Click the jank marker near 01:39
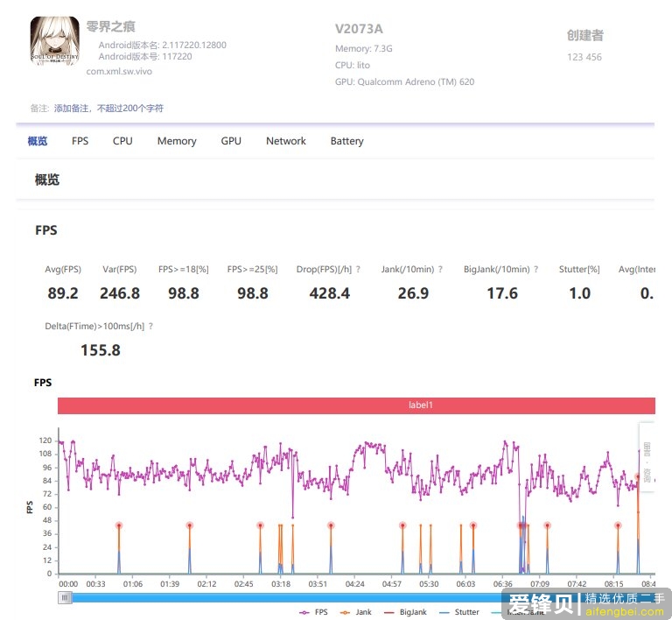Image resolution: width=672 pixels, height=620 pixels. 189,525
